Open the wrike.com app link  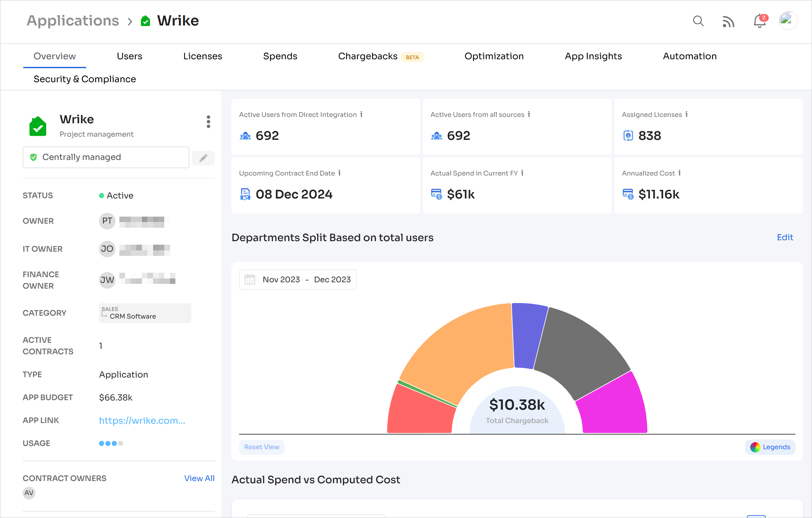click(142, 421)
